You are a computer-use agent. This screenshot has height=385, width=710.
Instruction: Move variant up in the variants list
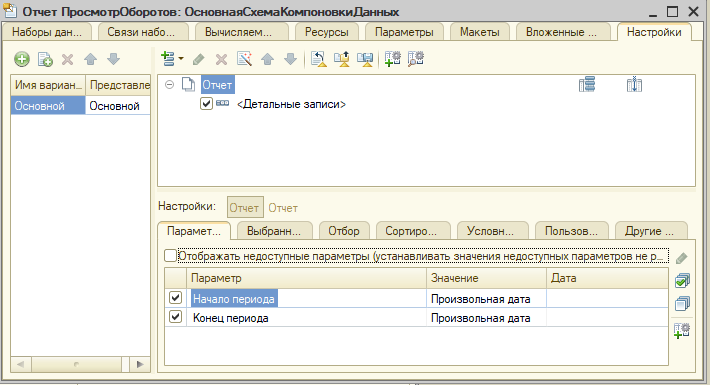click(x=91, y=59)
